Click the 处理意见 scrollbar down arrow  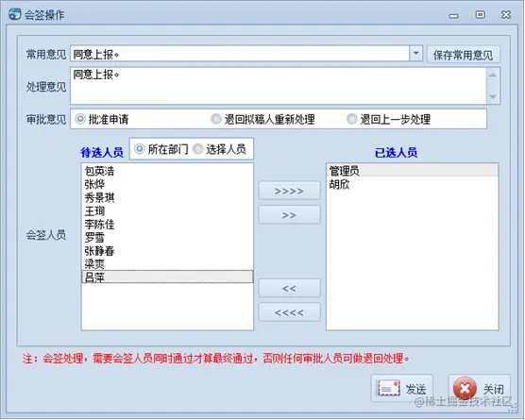click(493, 96)
